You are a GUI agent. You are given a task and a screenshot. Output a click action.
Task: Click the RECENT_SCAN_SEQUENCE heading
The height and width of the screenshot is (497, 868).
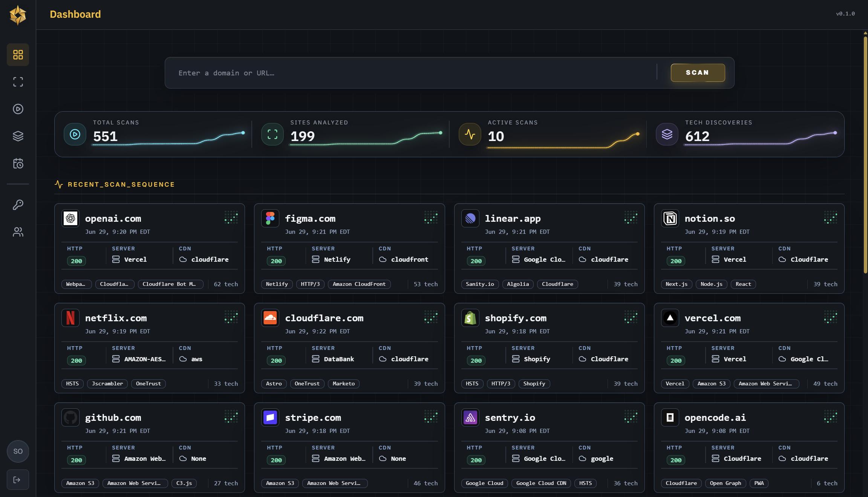click(121, 184)
